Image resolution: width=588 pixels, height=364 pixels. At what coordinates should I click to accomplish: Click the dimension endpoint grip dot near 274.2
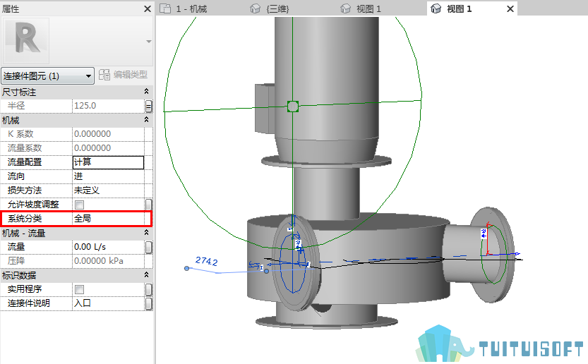(x=186, y=268)
